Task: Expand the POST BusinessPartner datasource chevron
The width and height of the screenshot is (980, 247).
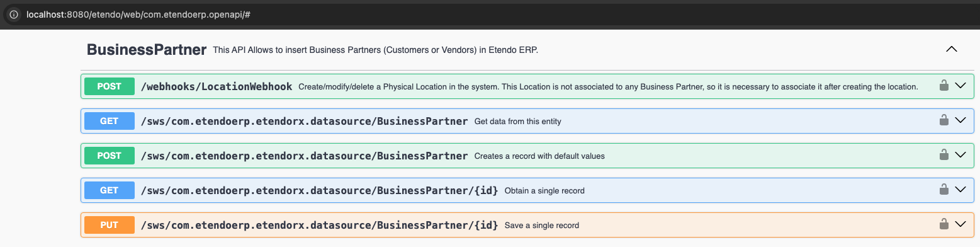Action: 960,155
